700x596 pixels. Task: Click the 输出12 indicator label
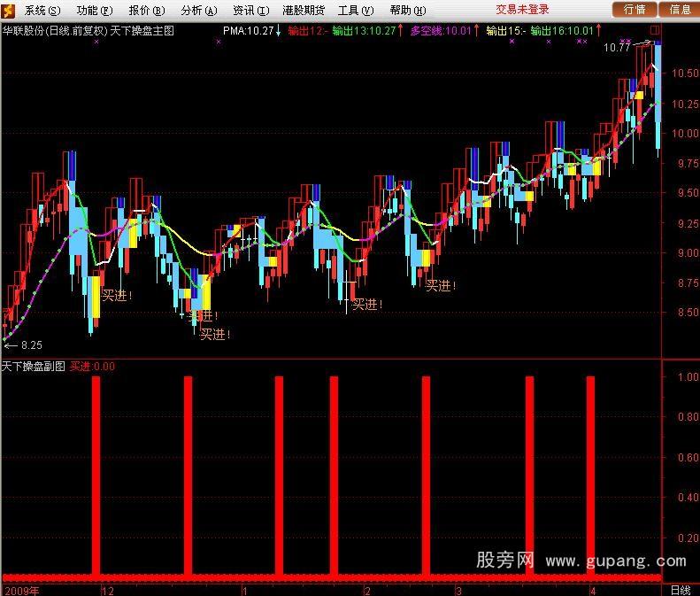[308, 30]
